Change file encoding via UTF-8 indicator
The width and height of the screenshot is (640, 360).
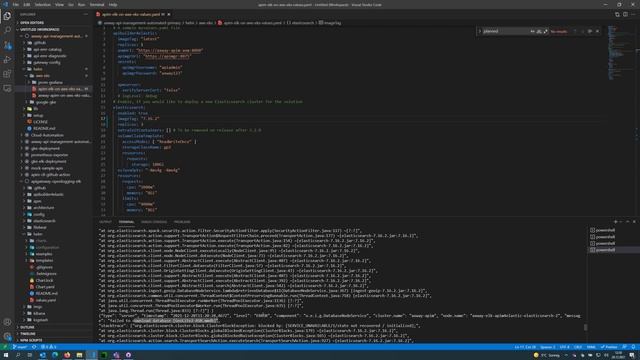[564, 347]
